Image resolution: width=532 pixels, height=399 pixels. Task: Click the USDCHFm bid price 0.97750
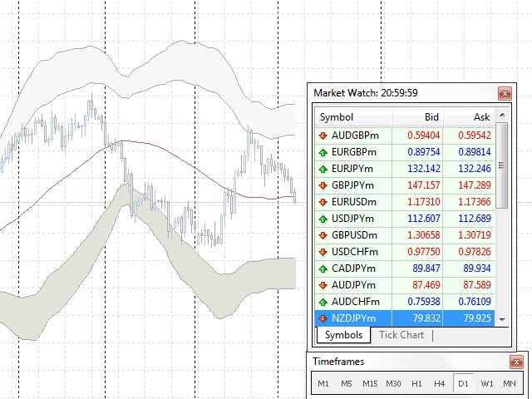[x=423, y=252]
